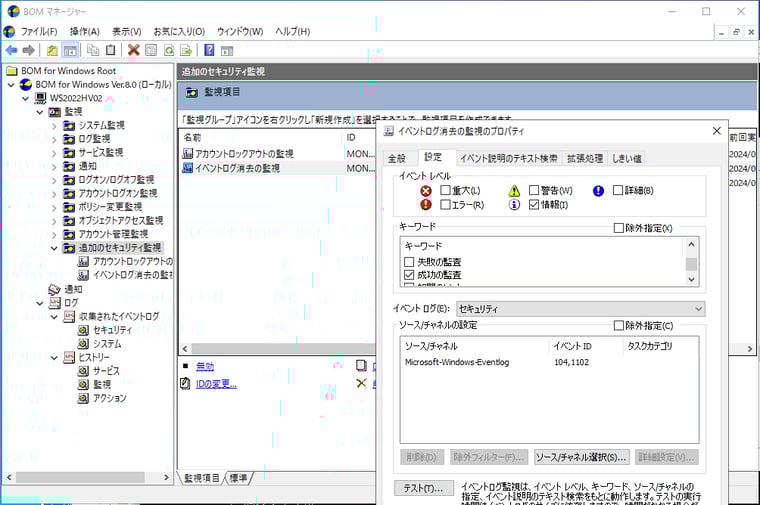Screen dimensions: 760x505
Task: Click the Help question mark toolbar icon
Action: tap(209, 50)
